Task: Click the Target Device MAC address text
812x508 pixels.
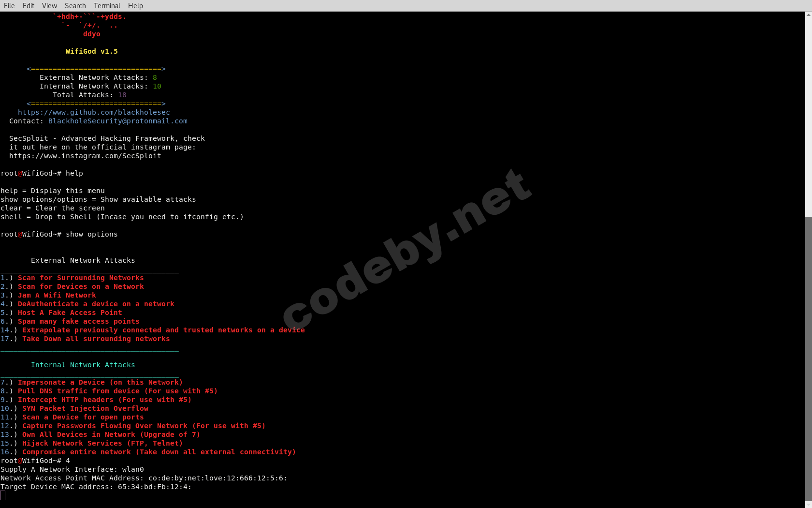Action: (95, 487)
